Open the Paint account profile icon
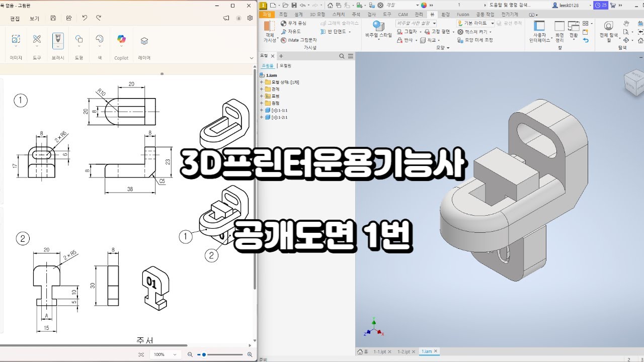 pyautogui.click(x=238, y=18)
